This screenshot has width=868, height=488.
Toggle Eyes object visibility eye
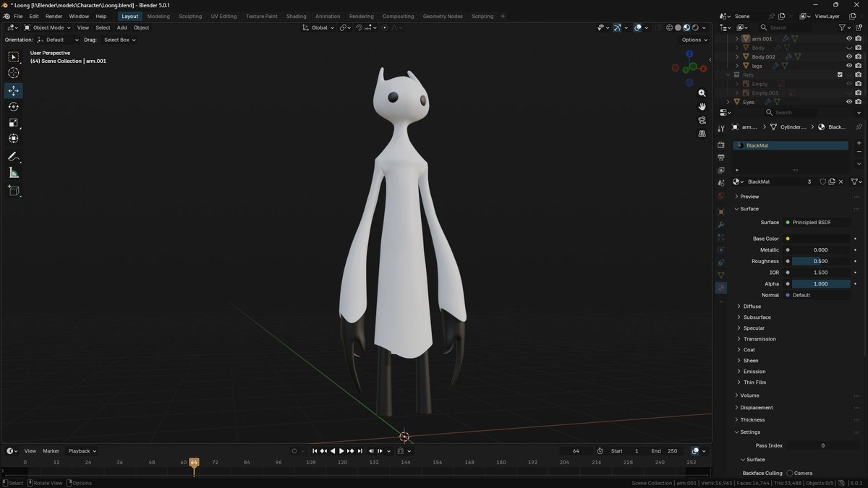[849, 102]
